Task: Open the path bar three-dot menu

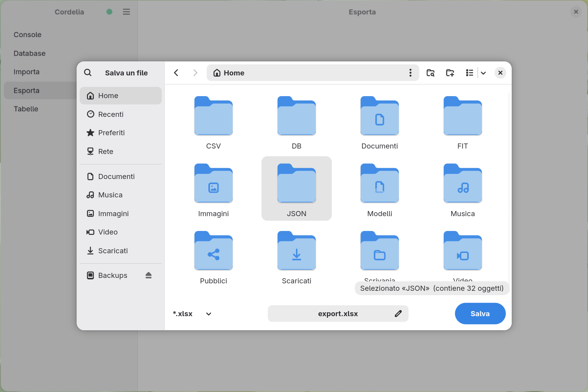Action: (x=410, y=73)
